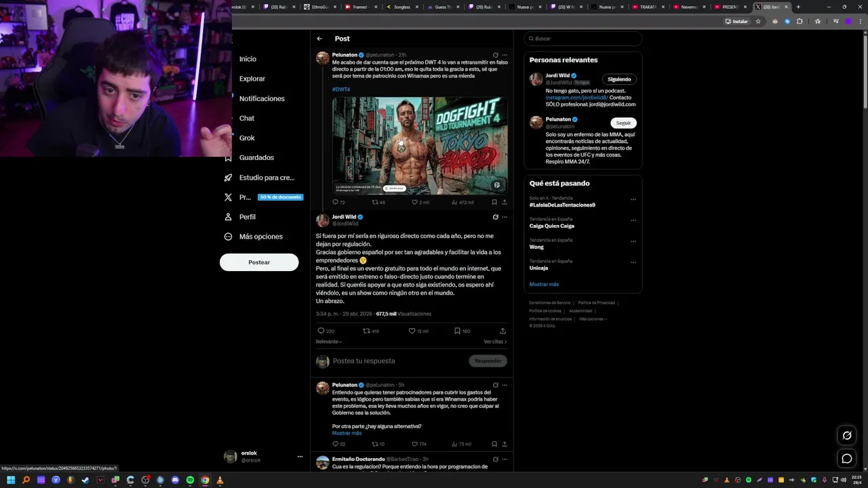Open VLC from the Windows taskbar
868x488 pixels.
(220, 480)
